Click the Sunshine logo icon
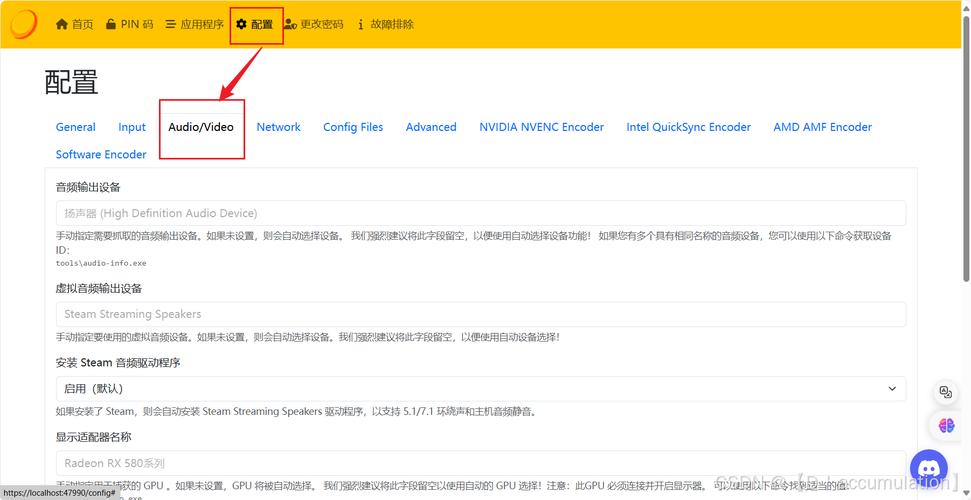This screenshot has width=971, height=500. click(24, 24)
